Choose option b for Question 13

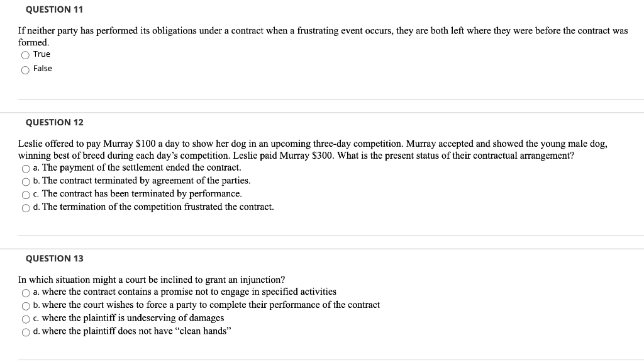pos(25,305)
